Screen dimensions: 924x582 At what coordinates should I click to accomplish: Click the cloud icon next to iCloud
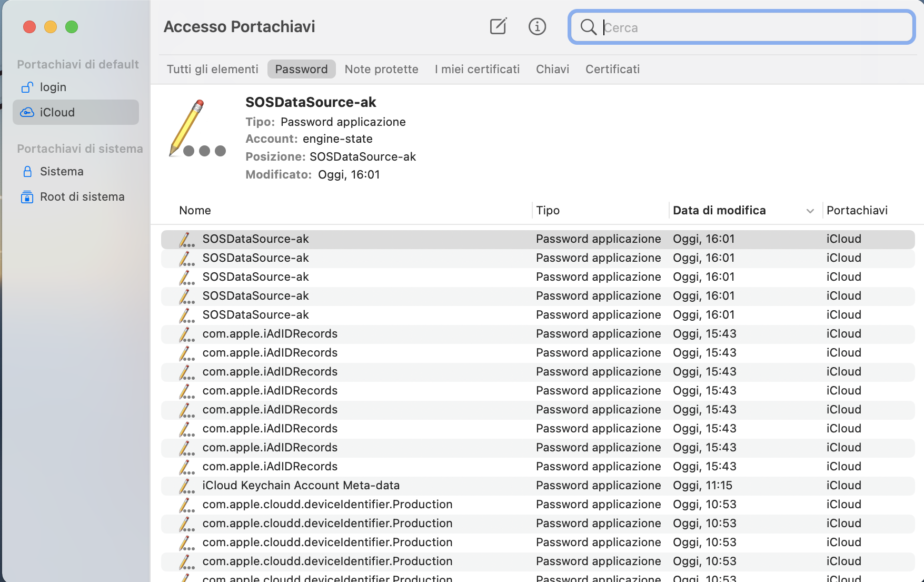coord(27,112)
